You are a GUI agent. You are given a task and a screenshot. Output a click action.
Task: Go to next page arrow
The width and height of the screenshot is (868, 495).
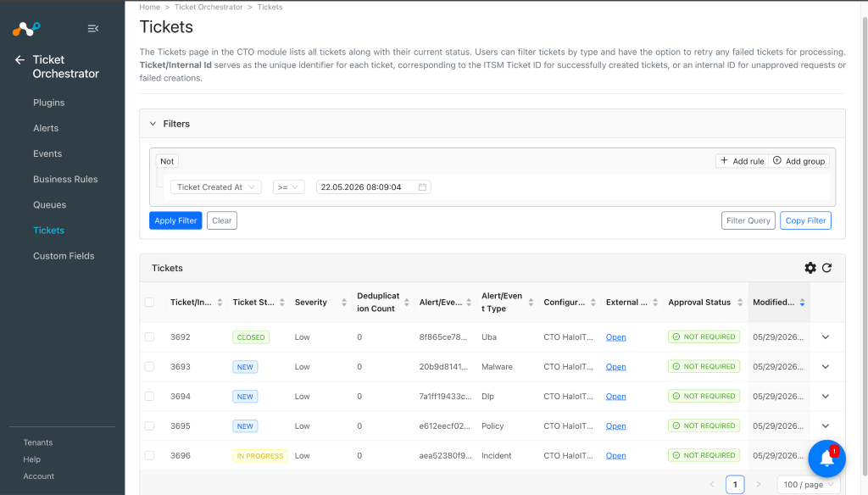point(759,485)
